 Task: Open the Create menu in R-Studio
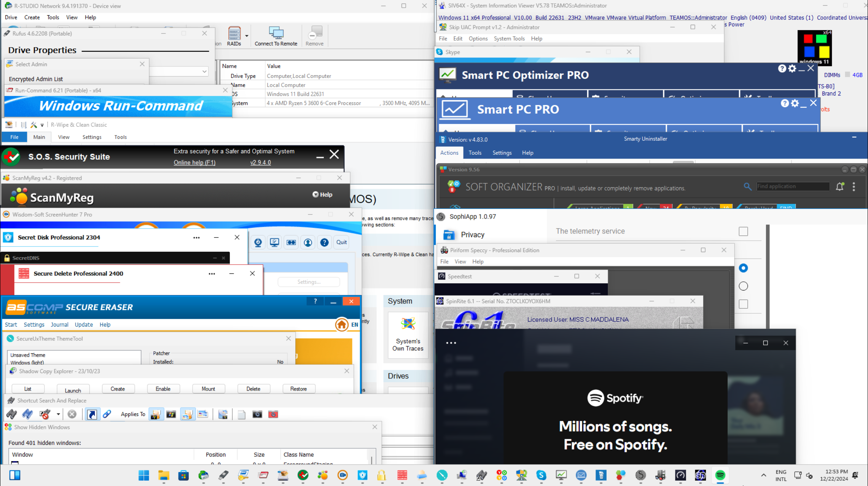(x=32, y=17)
